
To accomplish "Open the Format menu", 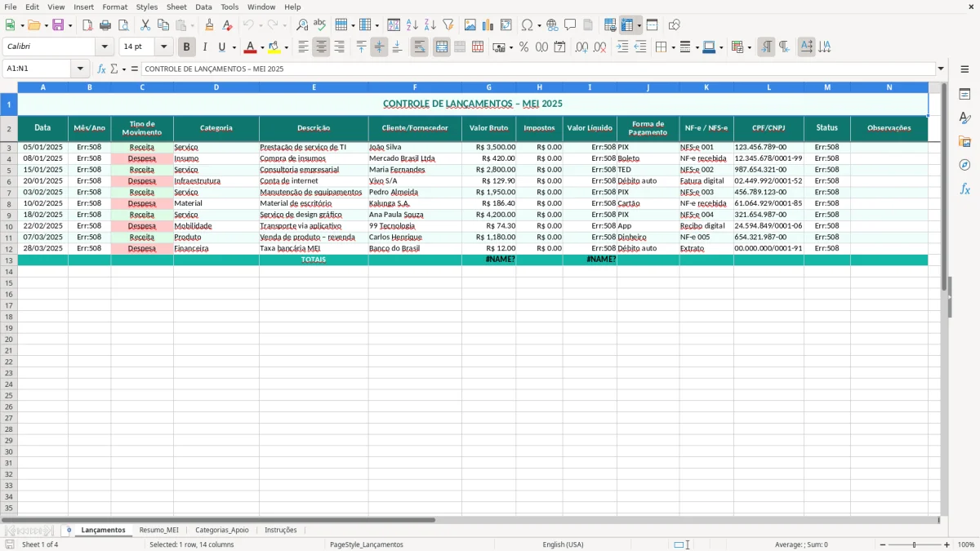I will coord(114,7).
